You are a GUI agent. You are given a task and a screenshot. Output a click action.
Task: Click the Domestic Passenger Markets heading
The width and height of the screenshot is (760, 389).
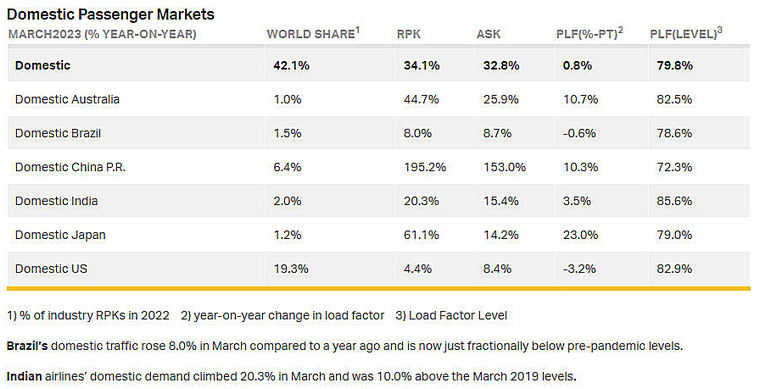coord(111,15)
